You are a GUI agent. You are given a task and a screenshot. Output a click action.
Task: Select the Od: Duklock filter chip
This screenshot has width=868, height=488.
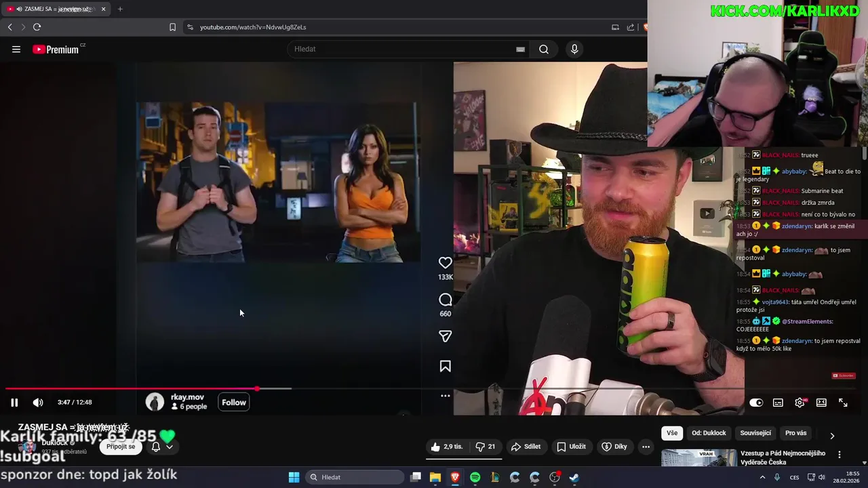point(709,433)
